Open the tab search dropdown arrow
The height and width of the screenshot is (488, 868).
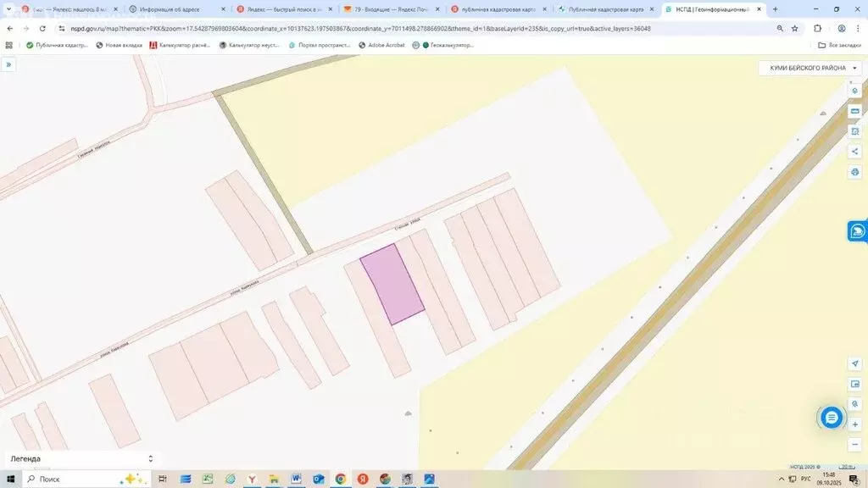tap(8, 9)
